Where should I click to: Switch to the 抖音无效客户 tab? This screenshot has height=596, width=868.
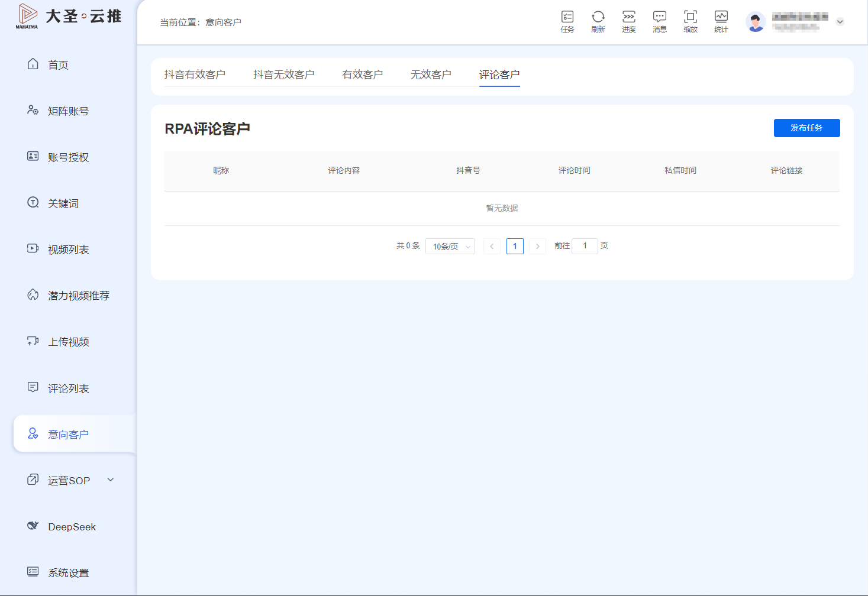pyautogui.click(x=283, y=74)
